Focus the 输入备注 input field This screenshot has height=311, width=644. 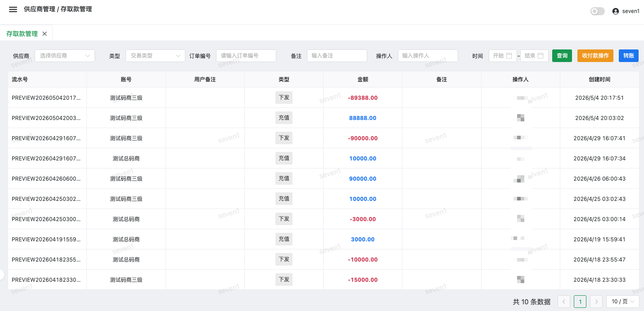coord(337,56)
